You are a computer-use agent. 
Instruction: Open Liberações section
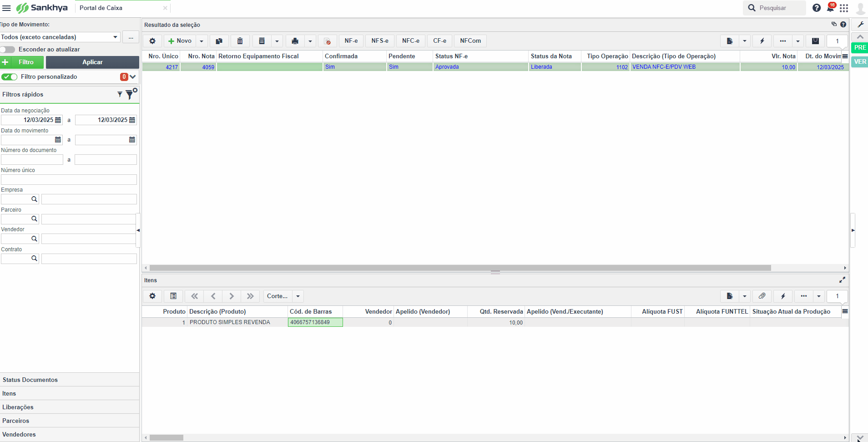(70, 407)
